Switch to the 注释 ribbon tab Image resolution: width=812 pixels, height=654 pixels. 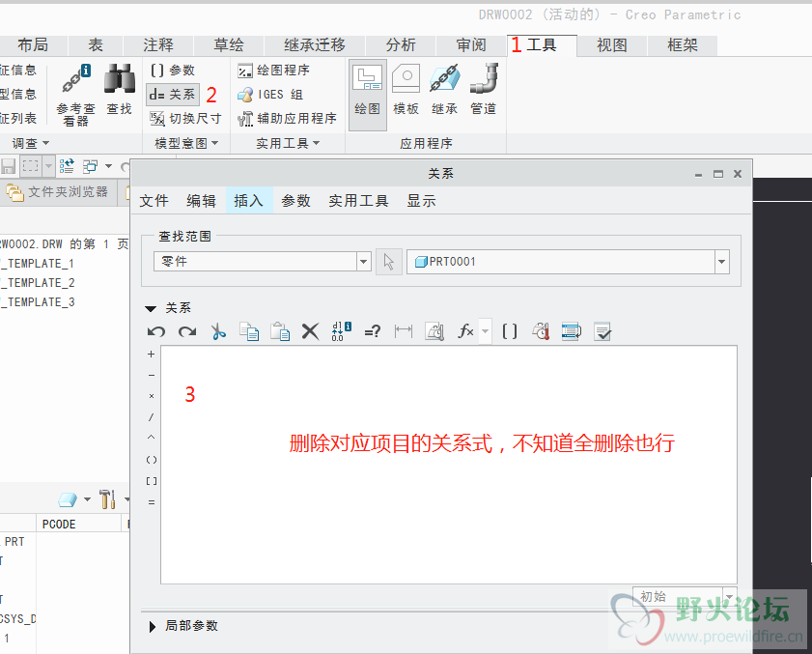point(158,45)
